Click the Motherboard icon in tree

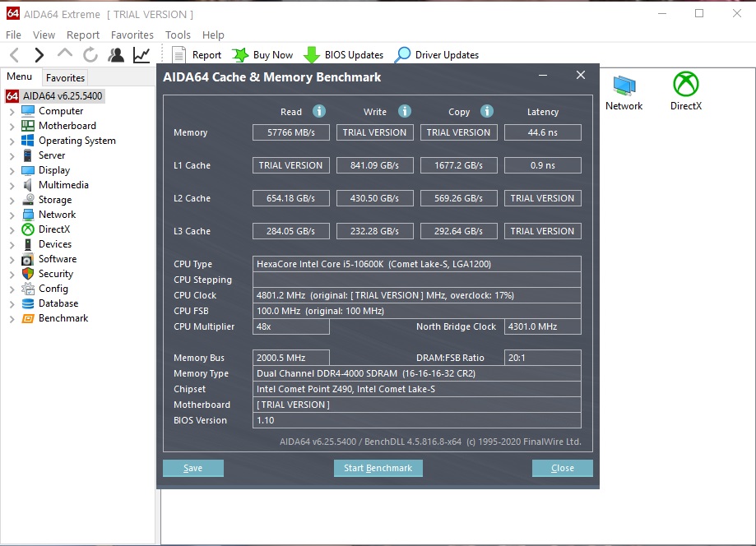tap(28, 126)
